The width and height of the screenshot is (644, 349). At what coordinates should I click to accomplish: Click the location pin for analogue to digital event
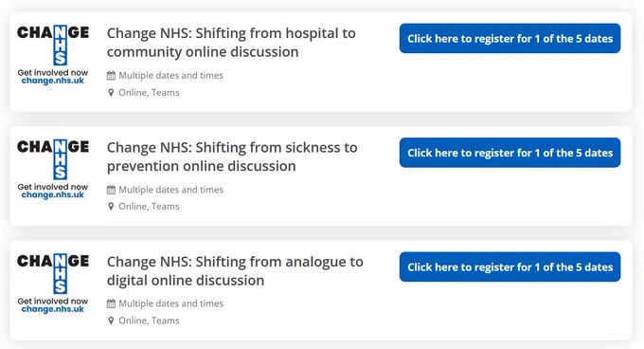click(111, 321)
